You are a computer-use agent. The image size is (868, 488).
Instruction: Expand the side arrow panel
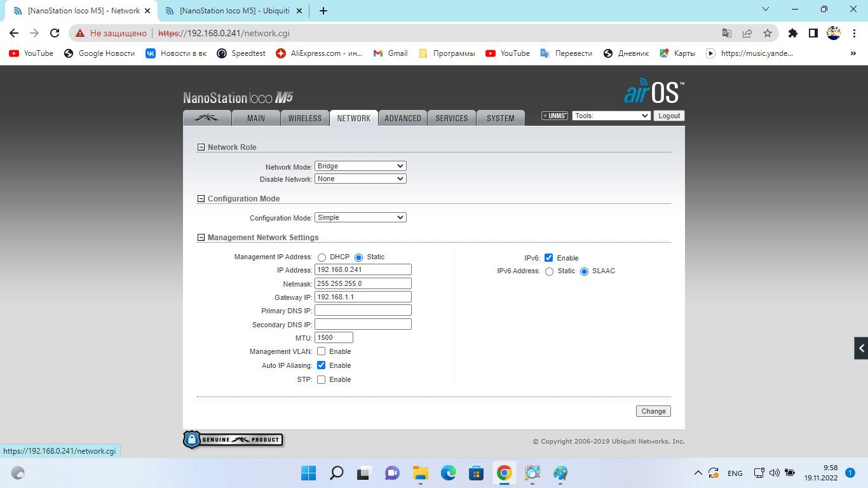(x=861, y=348)
